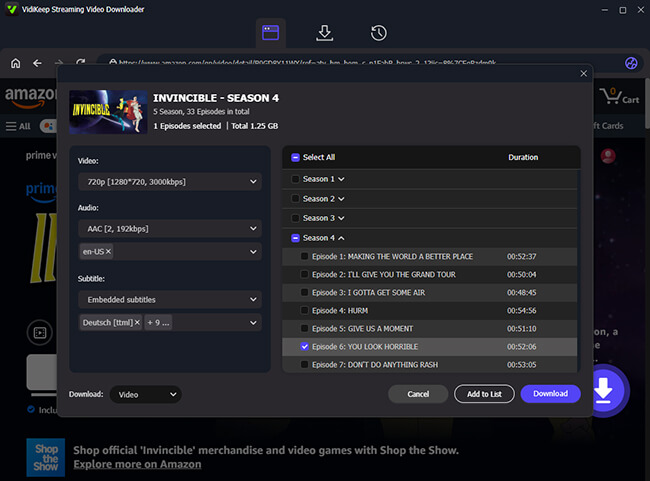Toggle the Season 4 checkbox

tap(295, 238)
